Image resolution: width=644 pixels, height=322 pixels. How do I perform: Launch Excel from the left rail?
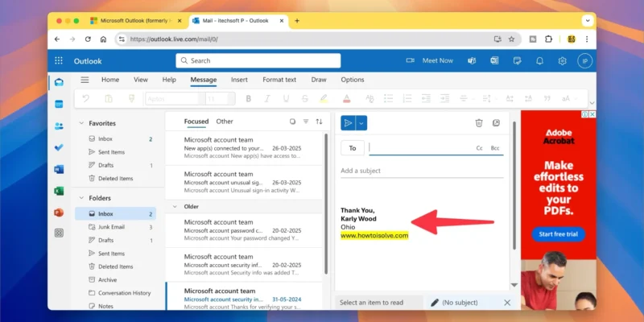(x=59, y=191)
